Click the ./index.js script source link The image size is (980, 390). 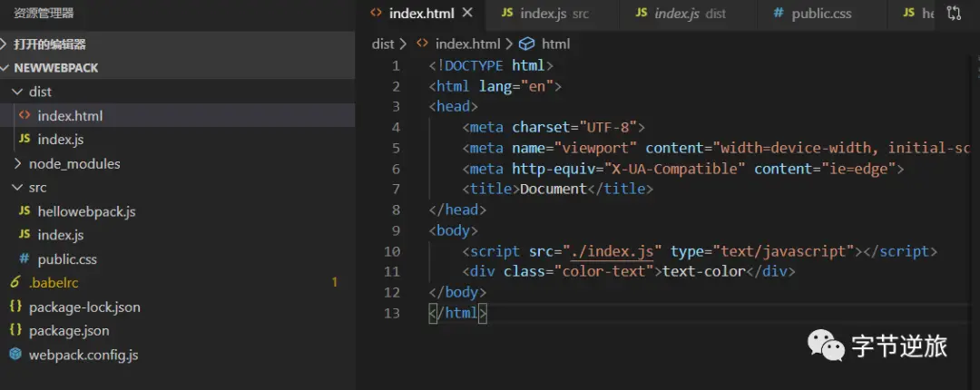pyautogui.click(x=612, y=251)
